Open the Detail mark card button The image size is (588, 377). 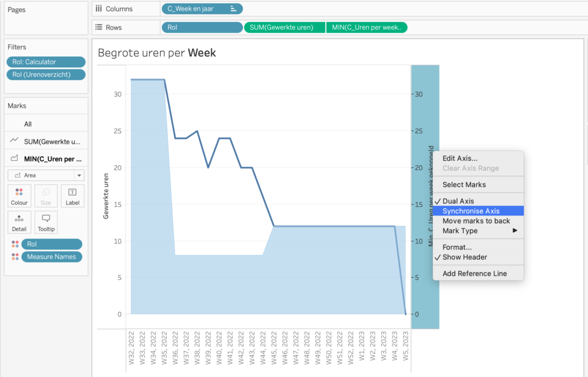tap(19, 222)
